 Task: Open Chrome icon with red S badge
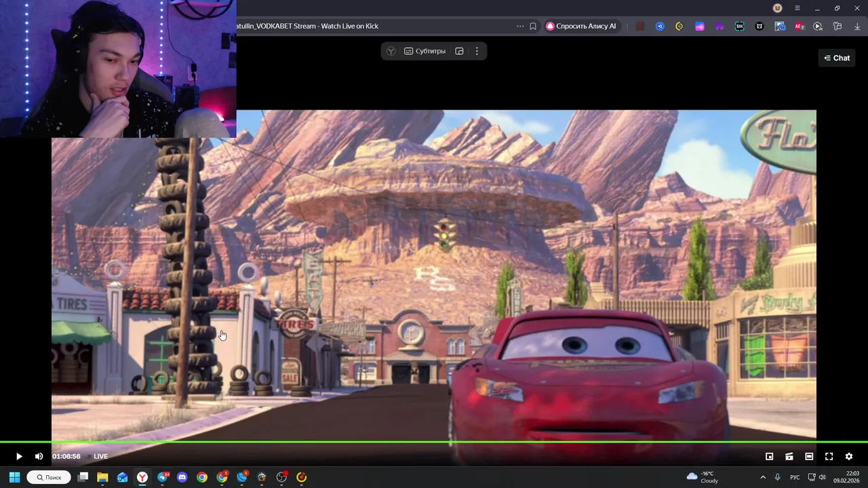coord(222,477)
